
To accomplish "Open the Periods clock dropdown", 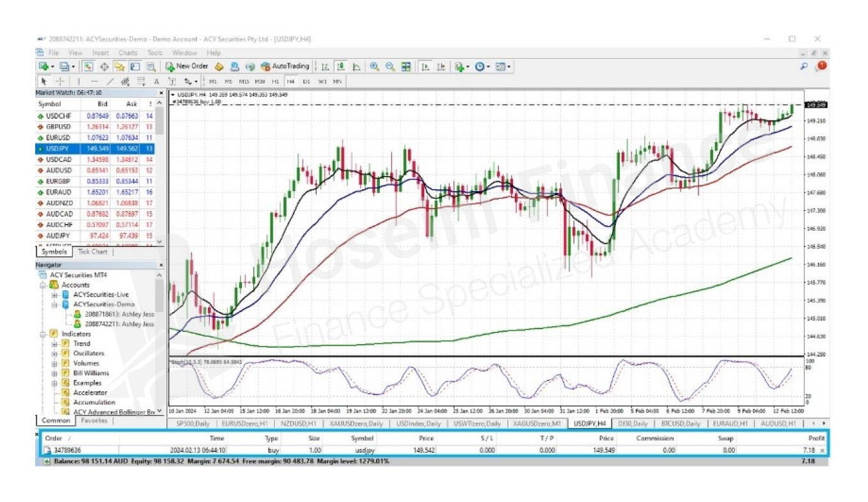I will point(482,66).
